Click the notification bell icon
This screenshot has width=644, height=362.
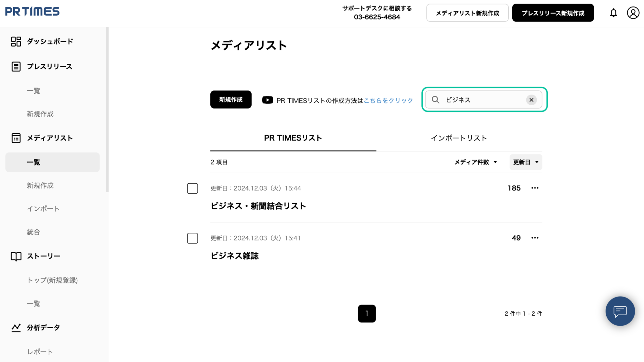(x=613, y=13)
